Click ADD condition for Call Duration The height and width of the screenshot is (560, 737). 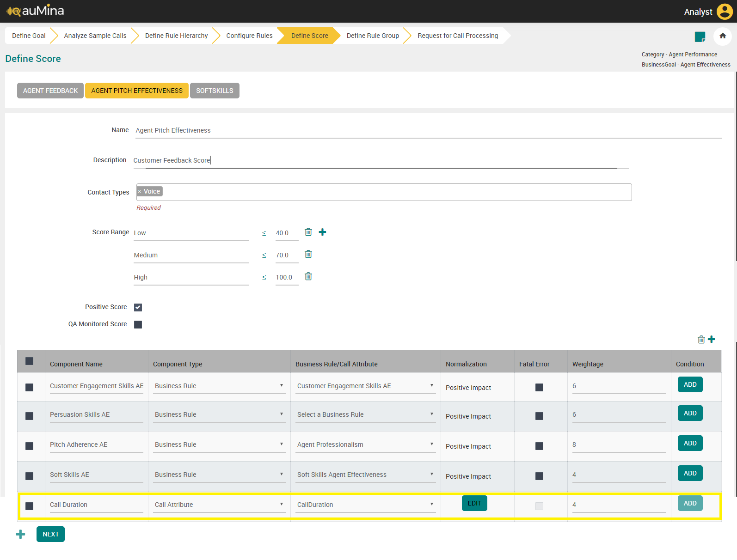pyautogui.click(x=690, y=503)
